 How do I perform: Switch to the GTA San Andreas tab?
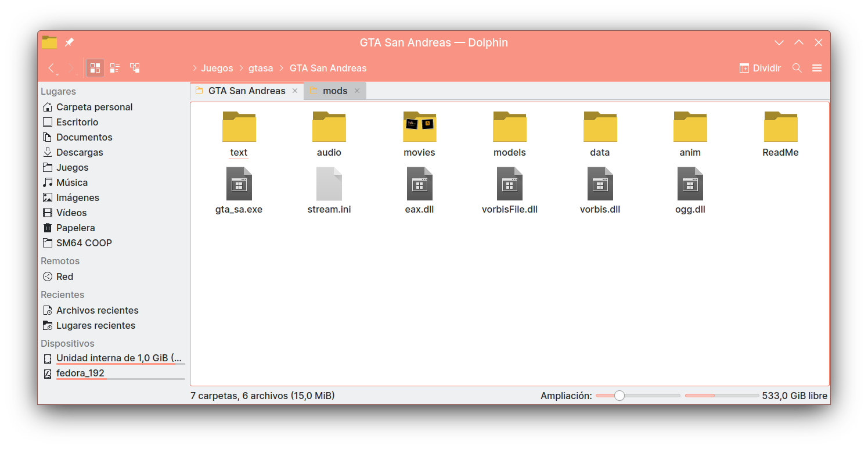click(x=247, y=91)
